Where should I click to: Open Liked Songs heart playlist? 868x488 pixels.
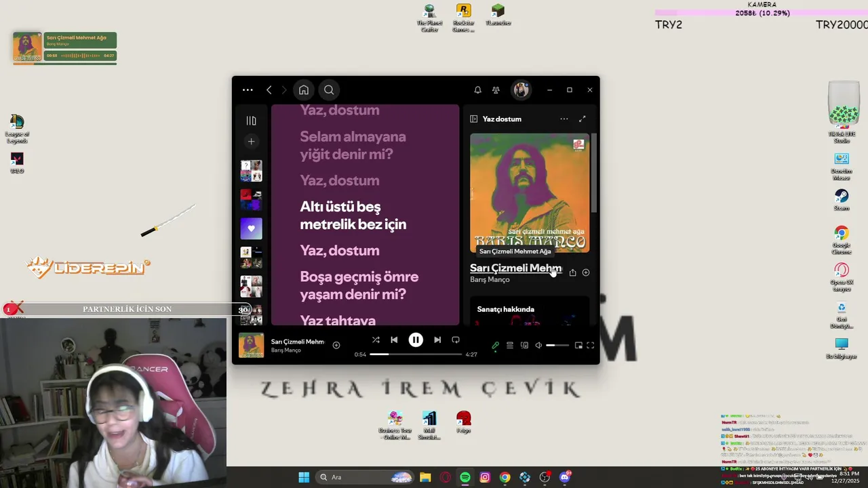251,228
